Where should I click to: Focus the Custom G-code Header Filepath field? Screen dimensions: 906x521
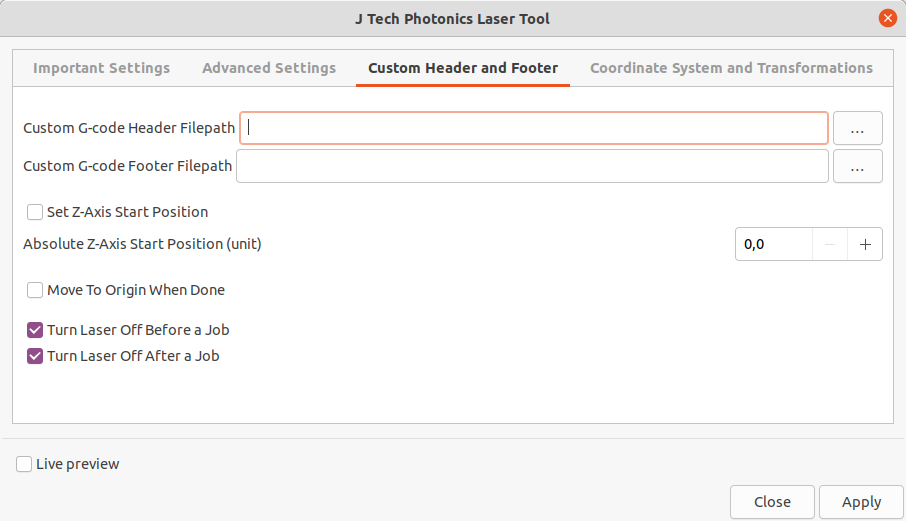(x=534, y=128)
